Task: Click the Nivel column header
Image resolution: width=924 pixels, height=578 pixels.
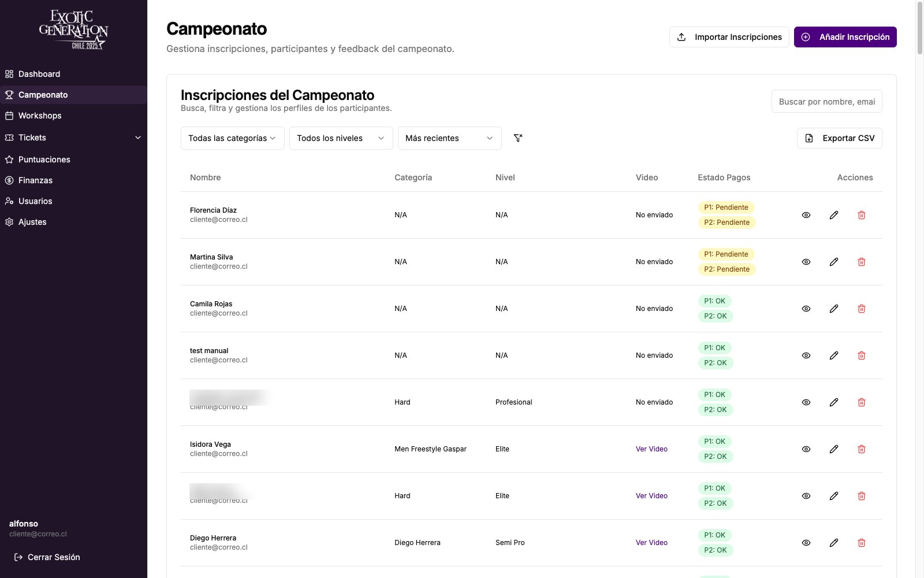Action: pos(505,177)
